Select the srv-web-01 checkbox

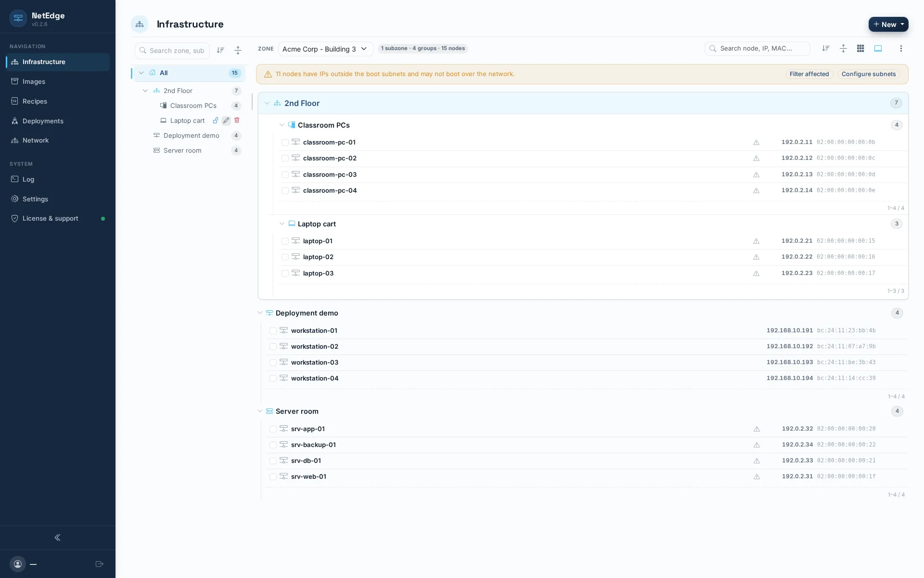point(273,477)
